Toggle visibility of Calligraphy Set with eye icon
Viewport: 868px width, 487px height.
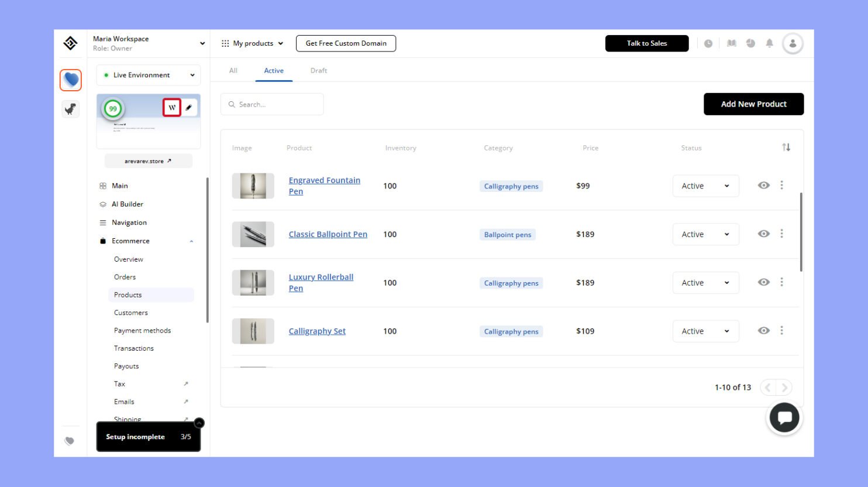click(763, 331)
